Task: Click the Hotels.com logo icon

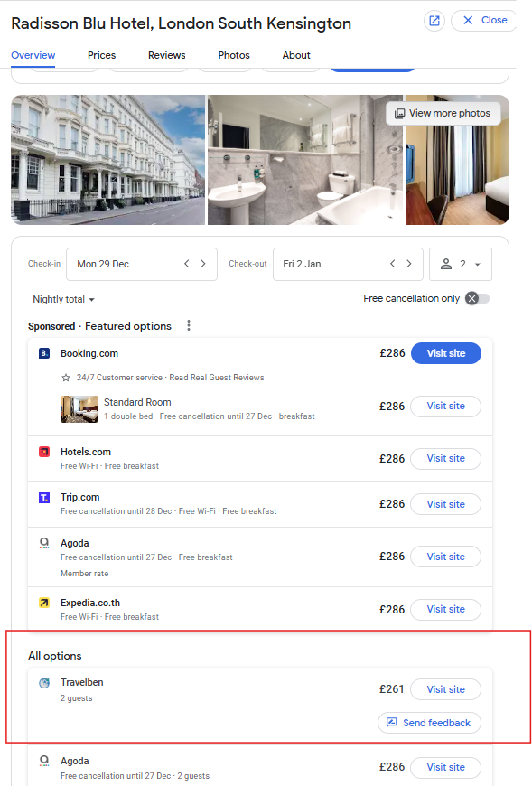Action: coord(44,452)
